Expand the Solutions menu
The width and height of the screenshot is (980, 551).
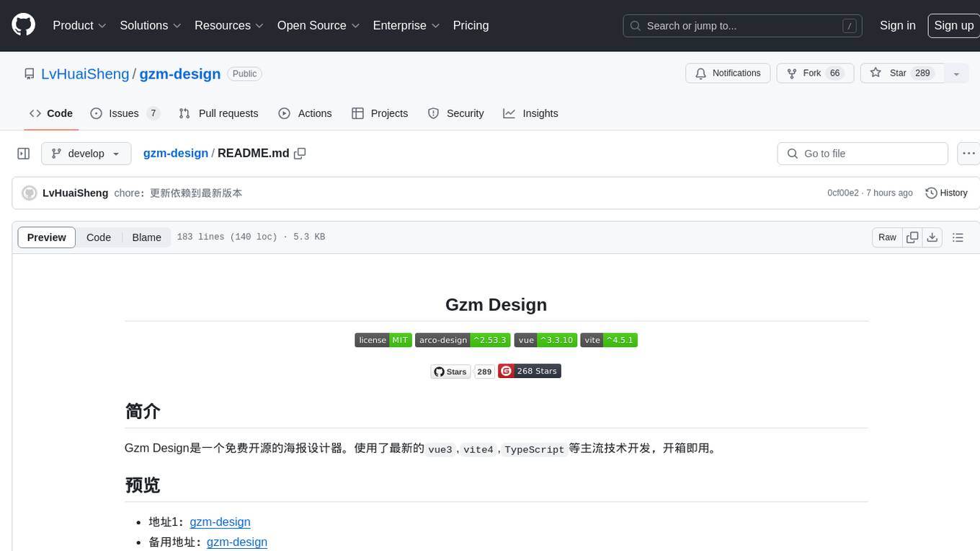point(150,25)
